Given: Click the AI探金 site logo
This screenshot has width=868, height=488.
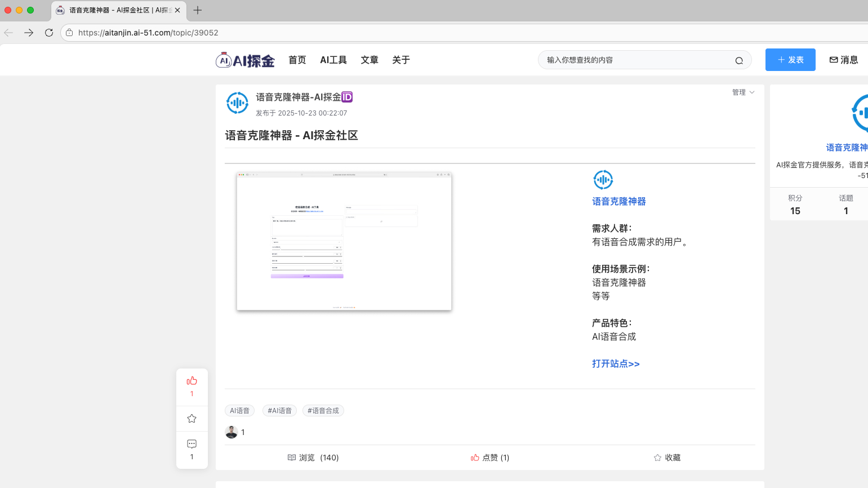Looking at the screenshot, I should click(x=245, y=60).
